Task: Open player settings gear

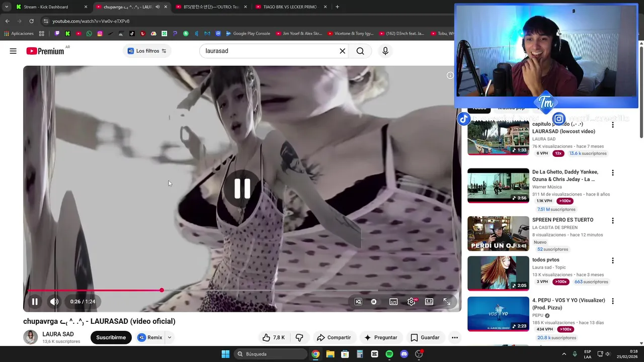Action: 412,302
